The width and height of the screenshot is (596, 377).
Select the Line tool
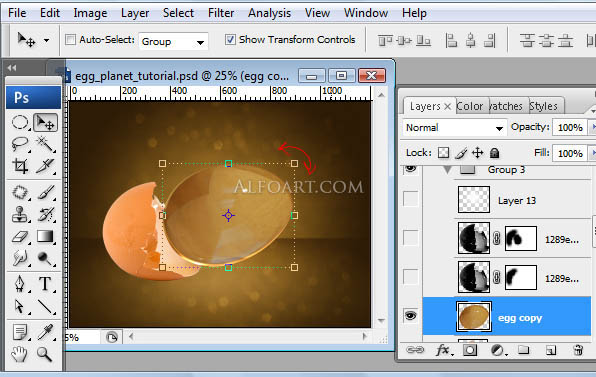tap(45, 306)
